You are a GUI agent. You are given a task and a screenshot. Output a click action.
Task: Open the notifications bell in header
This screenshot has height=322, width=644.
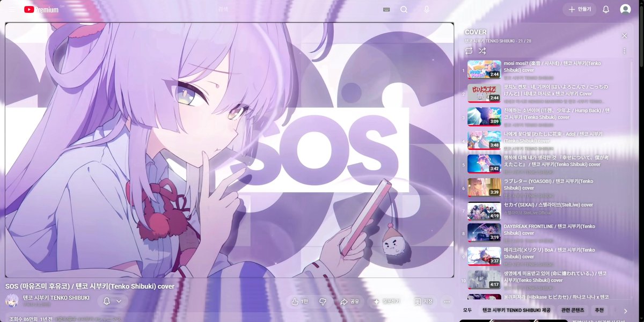tap(606, 9)
